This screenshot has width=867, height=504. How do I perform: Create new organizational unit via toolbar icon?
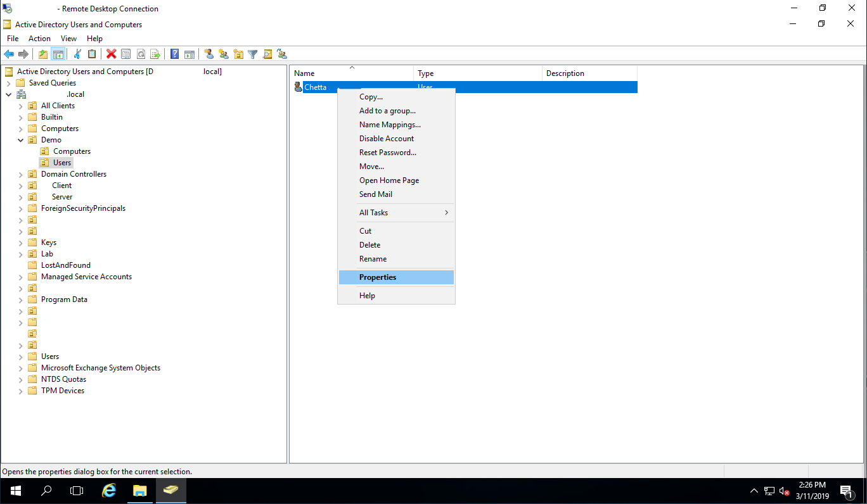(238, 54)
